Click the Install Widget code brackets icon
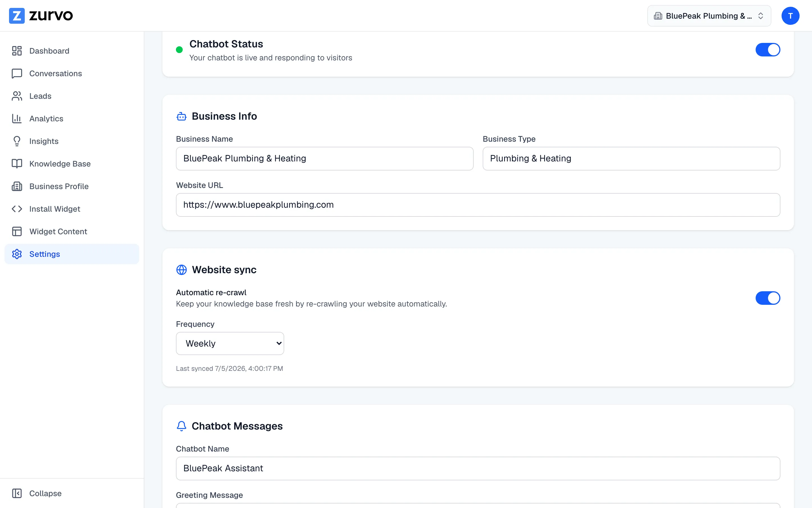 pos(17,209)
